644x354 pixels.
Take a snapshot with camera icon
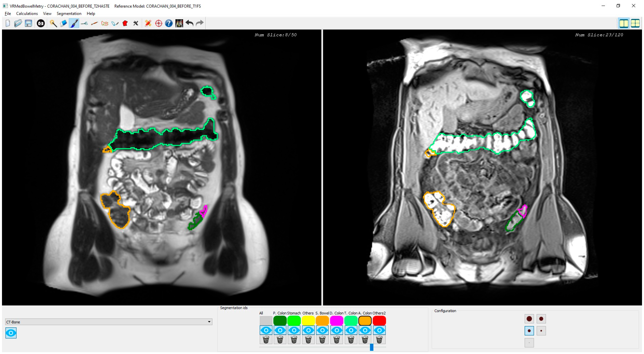click(41, 23)
